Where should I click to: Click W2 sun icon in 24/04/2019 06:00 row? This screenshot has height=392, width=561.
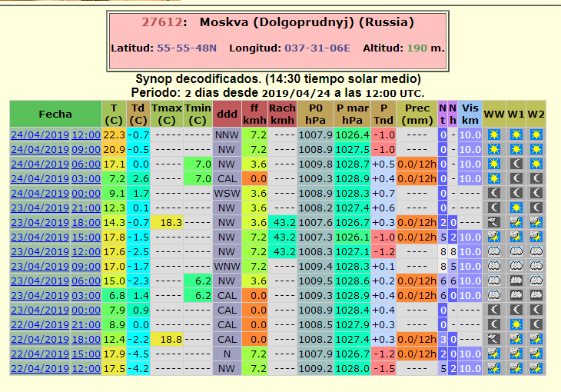click(x=536, y=164)
